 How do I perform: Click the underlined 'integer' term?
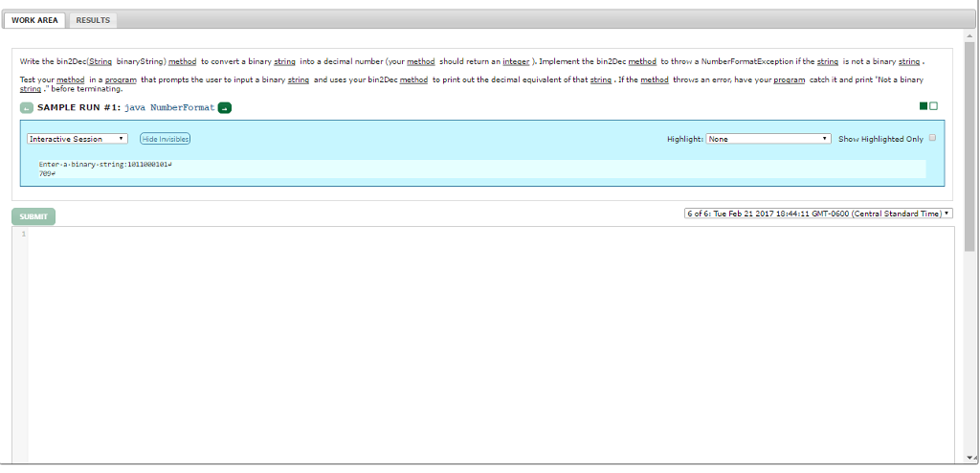(x=516, y=62)
